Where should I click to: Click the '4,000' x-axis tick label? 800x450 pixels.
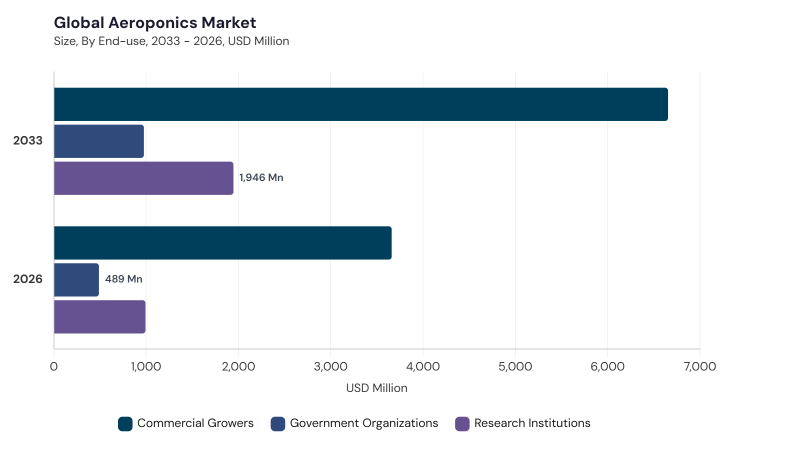[423, 366]
